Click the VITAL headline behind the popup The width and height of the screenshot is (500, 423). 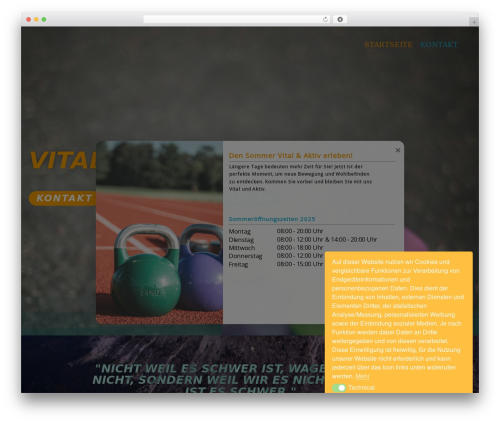63,160
